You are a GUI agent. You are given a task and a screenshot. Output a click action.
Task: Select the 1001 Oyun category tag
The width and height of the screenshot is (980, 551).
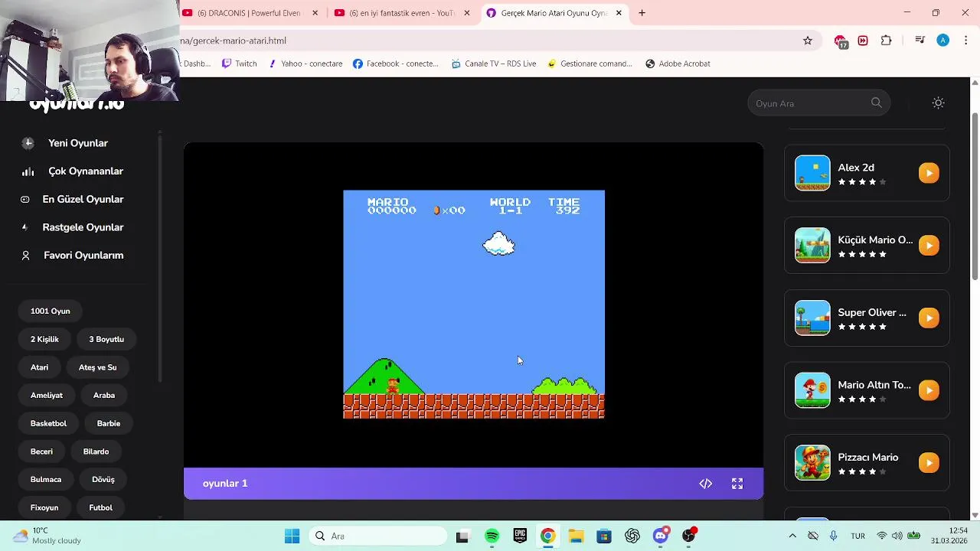[x=51, y=311]
